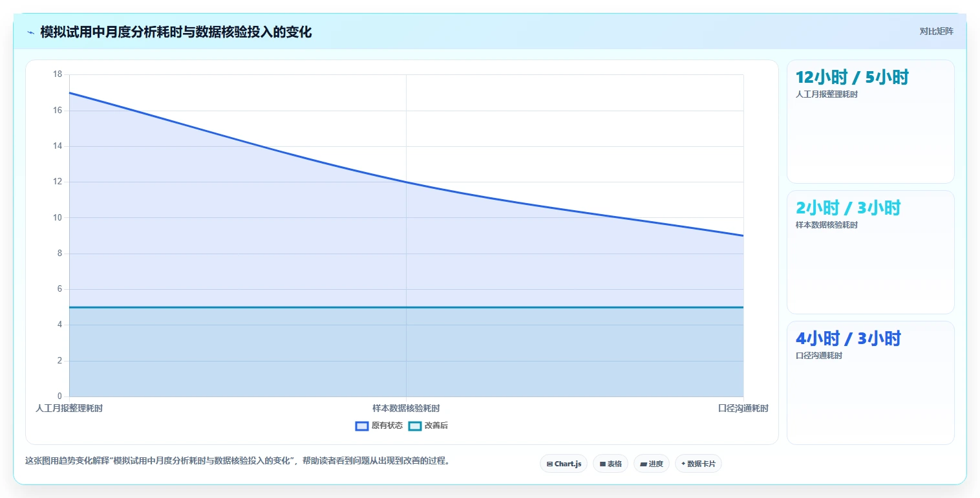Click the Chart.js tag button
The width and height of the screenshot is (980, 498).
564,464
